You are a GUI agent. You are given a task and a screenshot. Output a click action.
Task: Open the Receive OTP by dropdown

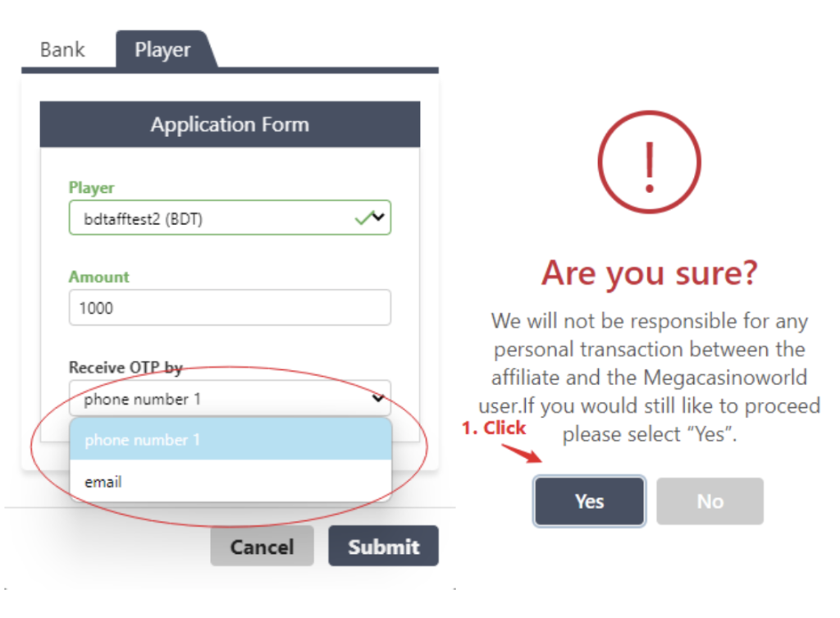tap(230, 399)
